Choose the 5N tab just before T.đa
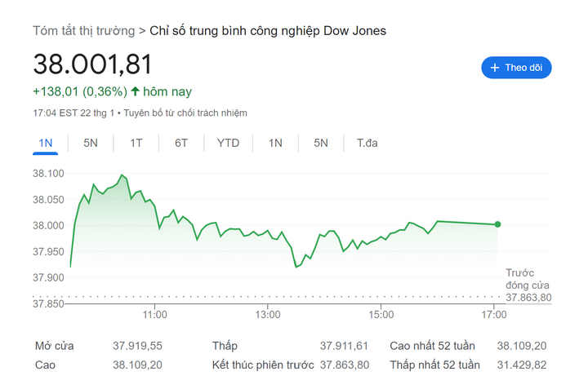588x385 pixels. 321,143
